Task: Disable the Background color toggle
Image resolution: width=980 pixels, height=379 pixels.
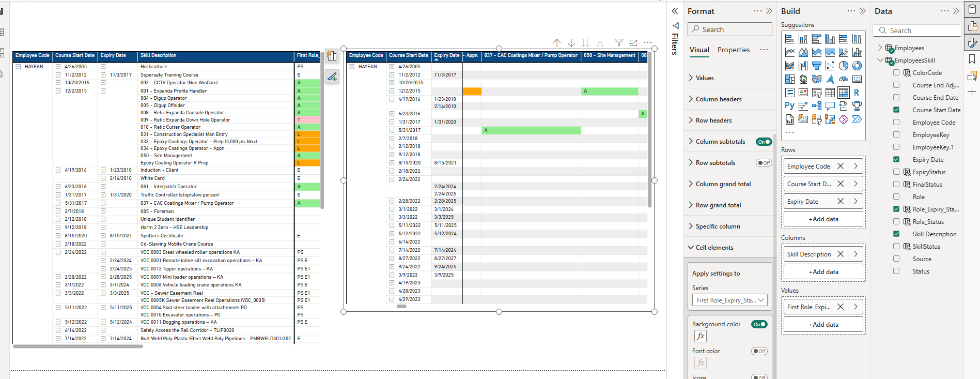Action: click(x=759, y=324)
